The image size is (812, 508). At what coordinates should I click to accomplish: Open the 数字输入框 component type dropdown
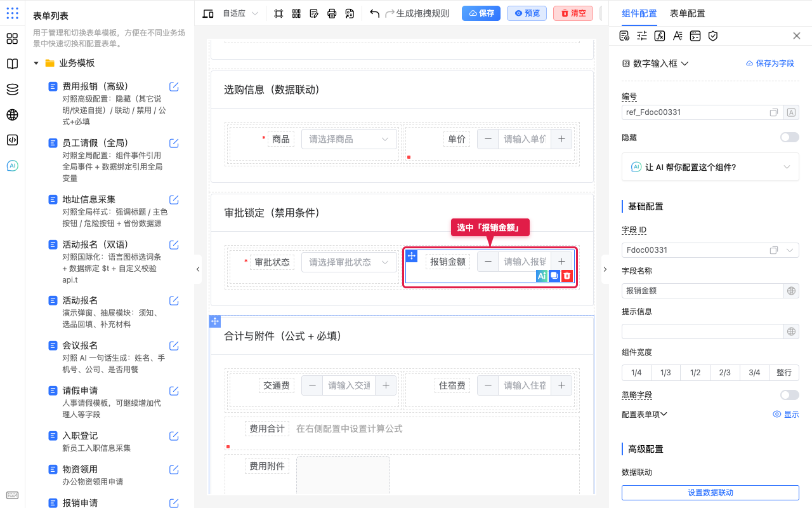coord(655,63)
